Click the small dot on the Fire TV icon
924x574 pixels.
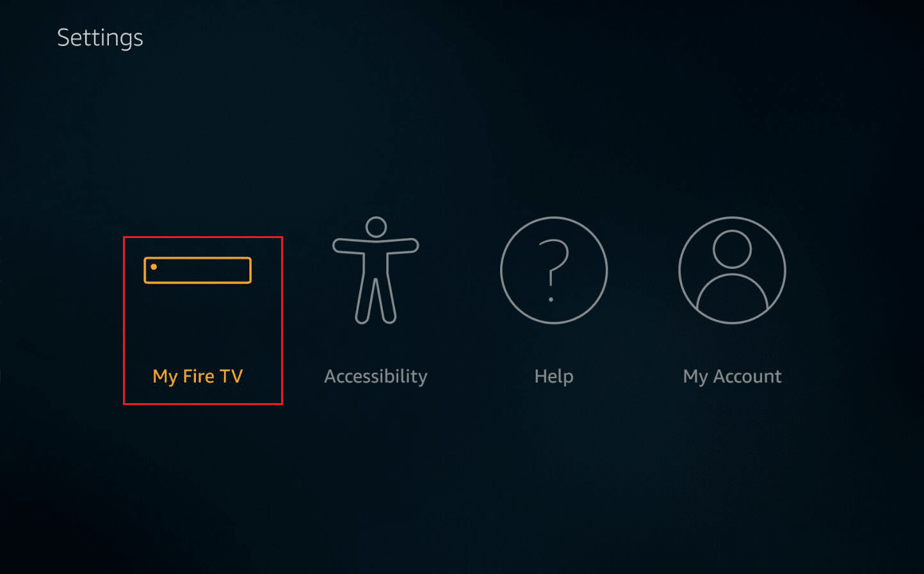(x=154, y=267)
